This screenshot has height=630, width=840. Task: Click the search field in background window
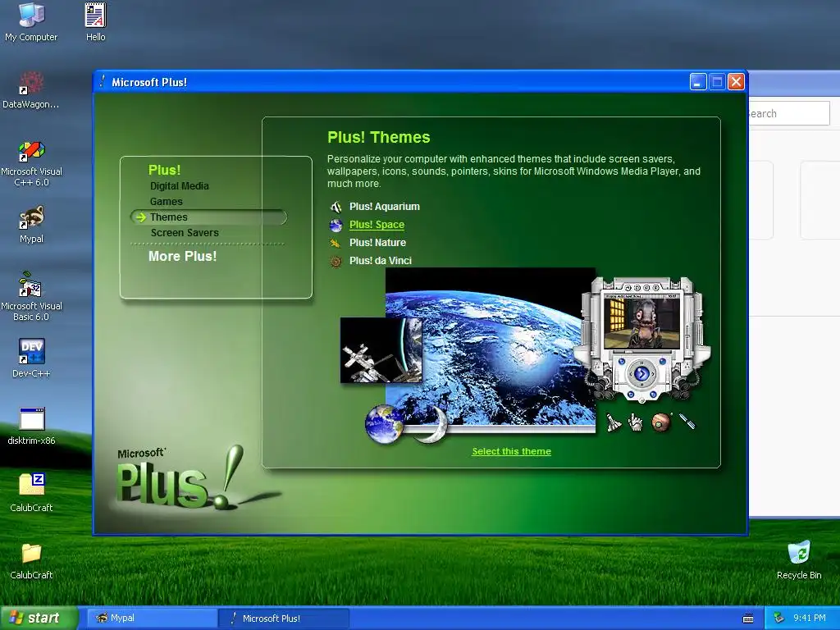[x=788, y=113]
